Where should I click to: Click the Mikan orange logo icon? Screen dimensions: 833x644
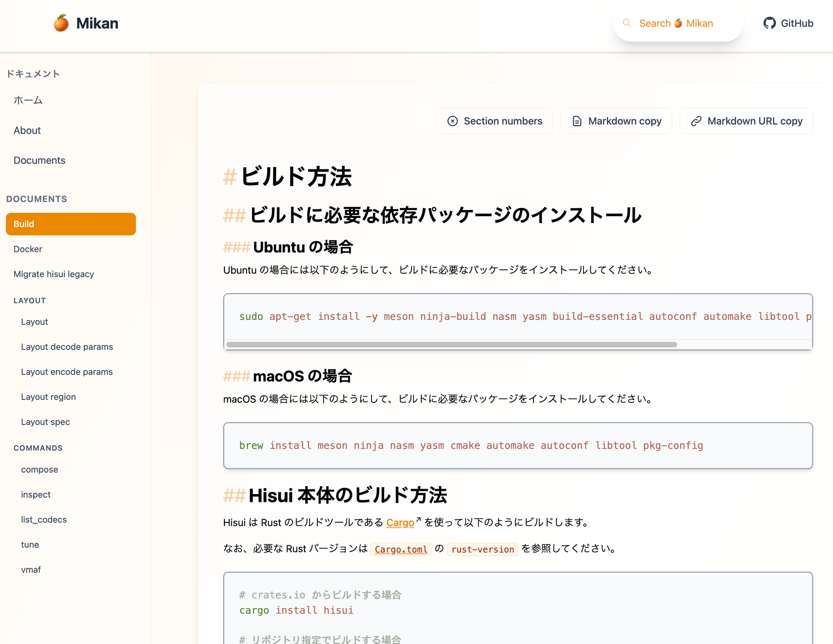click(x=61, y=23)
